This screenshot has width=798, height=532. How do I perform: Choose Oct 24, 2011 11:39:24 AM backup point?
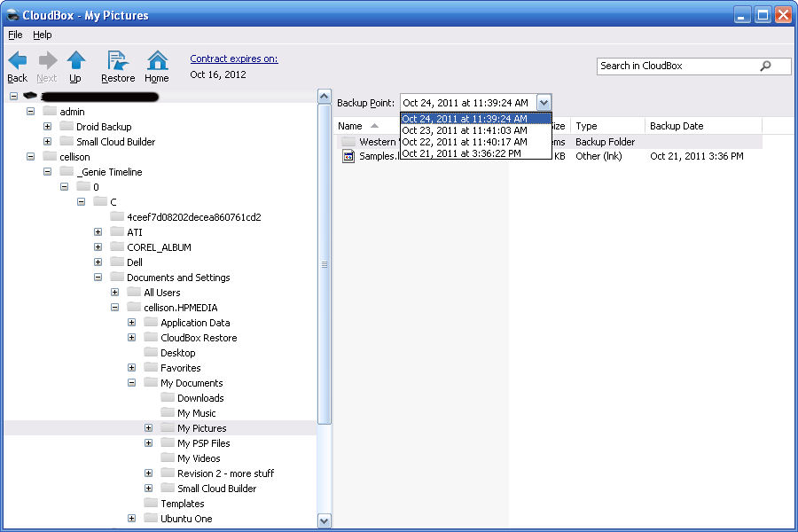pos(476,119)
